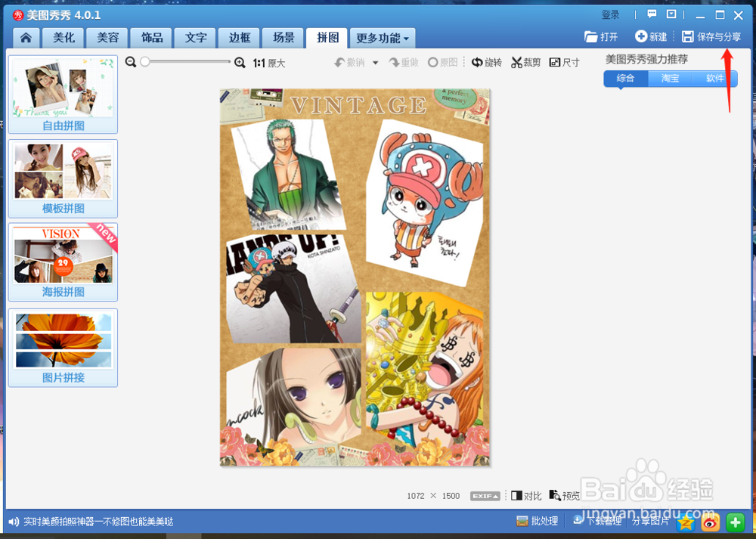
Task: Open 下载管理 download manager
Action: (598, 521)
